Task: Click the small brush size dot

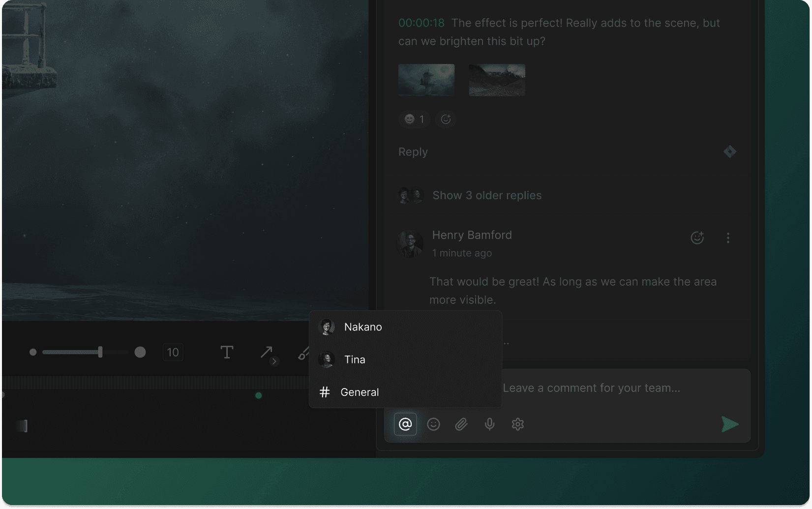Action: 33,352
